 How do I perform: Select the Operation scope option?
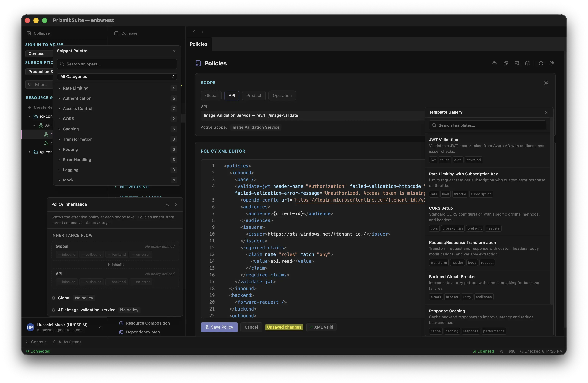click(x=282, y=96)
